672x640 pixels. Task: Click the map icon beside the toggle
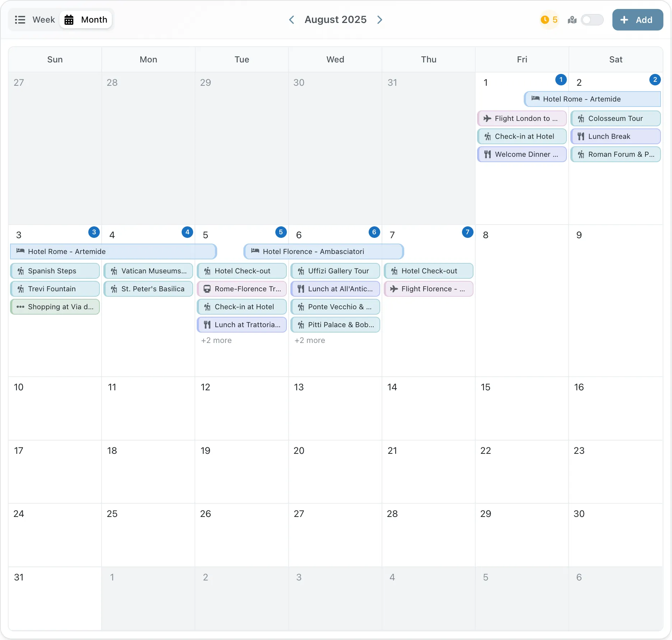click(x=572, y=20)
